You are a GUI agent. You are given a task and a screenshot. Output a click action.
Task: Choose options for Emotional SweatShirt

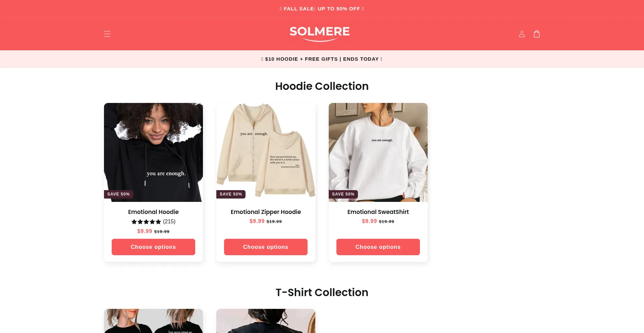point(378,247)
